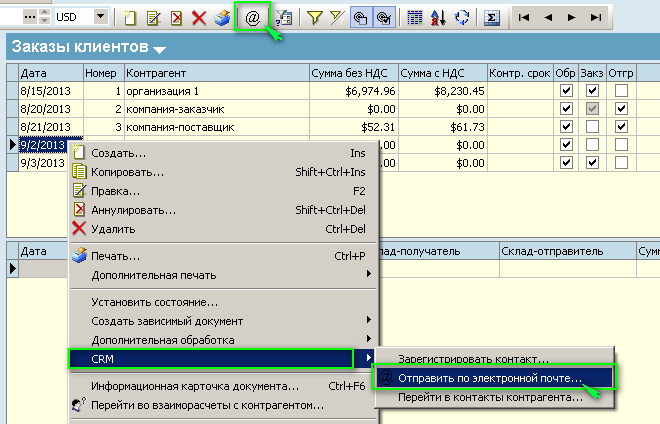Click the grid columns setup toolbar icon
660x424 pixels.
pos(415,18)
